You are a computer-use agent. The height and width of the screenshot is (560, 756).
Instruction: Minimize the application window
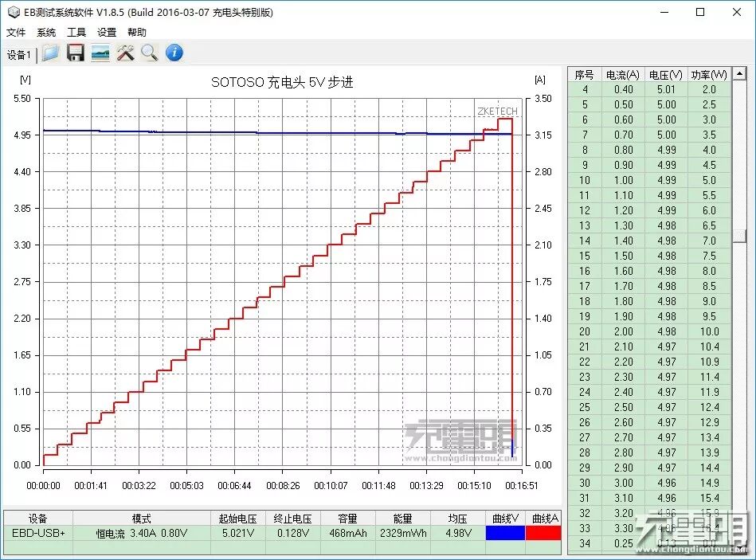pyautogui.click(x=664, y=12)
